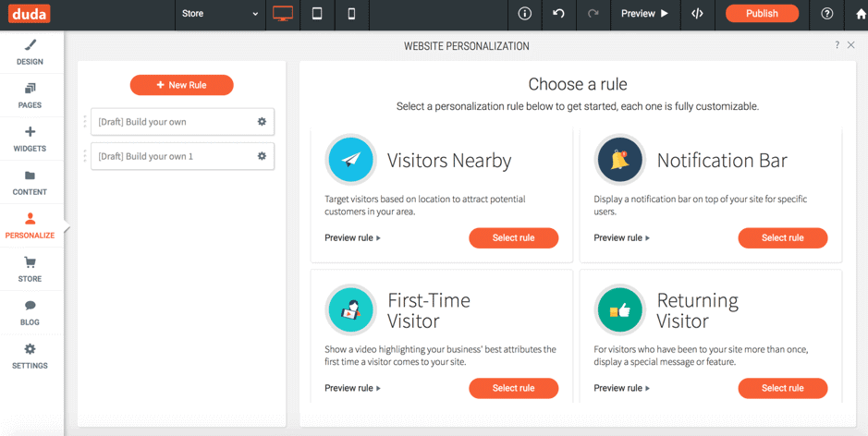Viewport: 868px width, 436px height.
Task: Select the Returning Visitor rule
Action: click(x=782, y=388)
